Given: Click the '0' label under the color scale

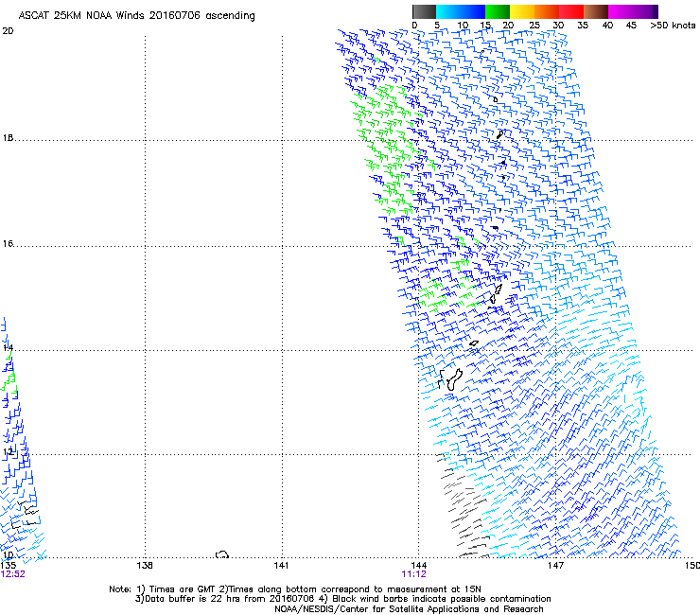Looking at the screenshot, I should pyautogui.click(x=414, y=26).
